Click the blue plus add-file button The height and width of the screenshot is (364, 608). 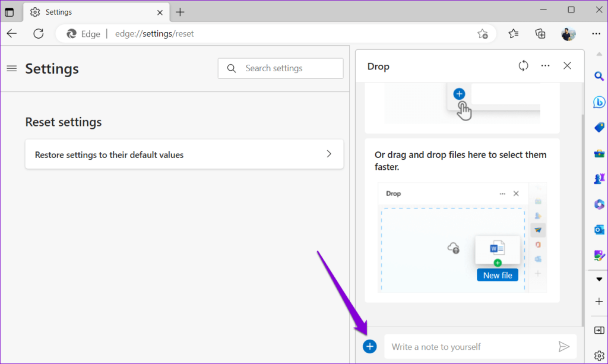coord(369,346)
